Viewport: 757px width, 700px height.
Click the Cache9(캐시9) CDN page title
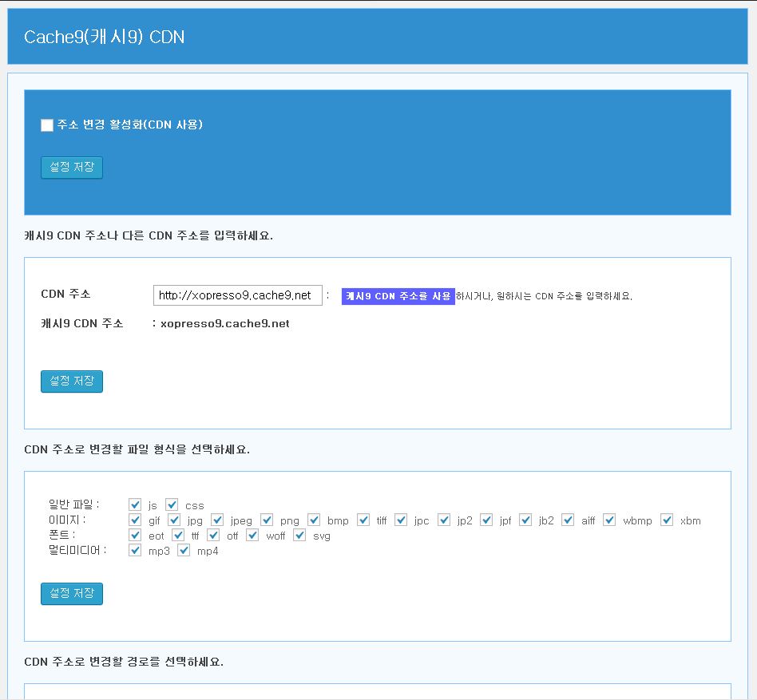[105, 38]
